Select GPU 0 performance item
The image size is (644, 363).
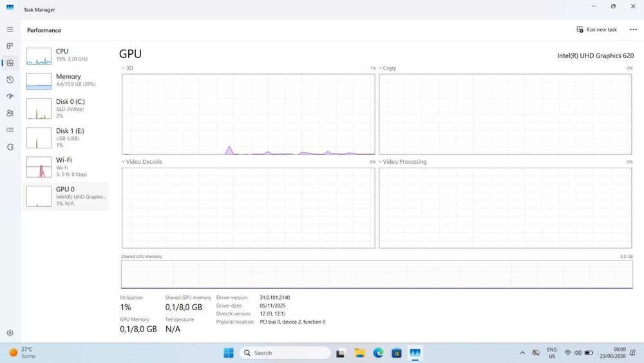[x=66, y=196]
